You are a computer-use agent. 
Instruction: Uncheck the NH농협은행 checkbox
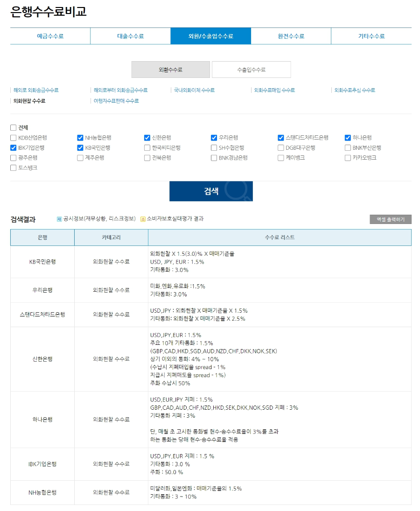80,138
